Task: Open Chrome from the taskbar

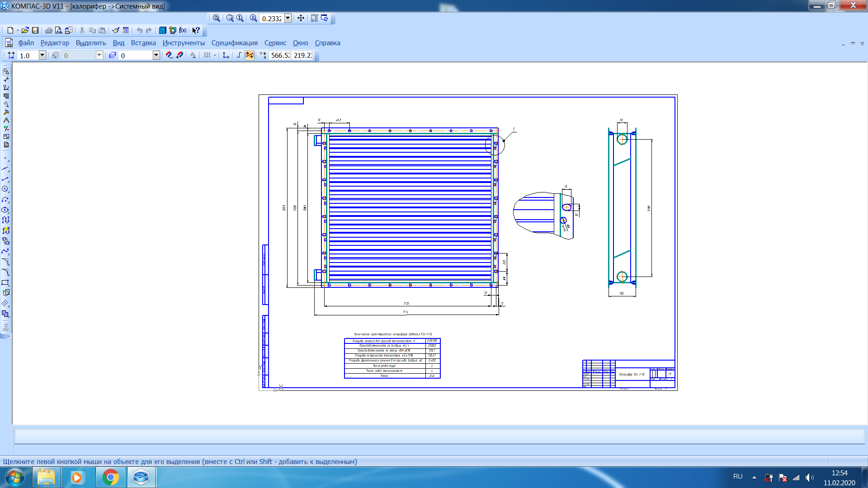Action: click(110, 477)
